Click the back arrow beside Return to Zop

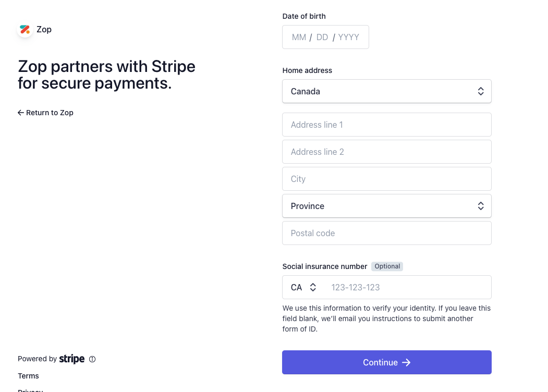[x=21, y=113]
